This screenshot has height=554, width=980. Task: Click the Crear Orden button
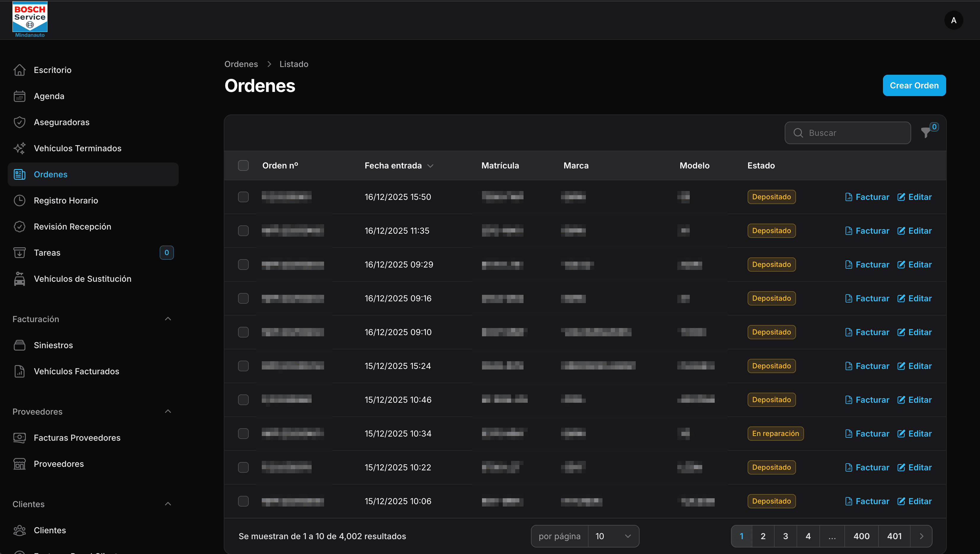(x=914, y=86)
